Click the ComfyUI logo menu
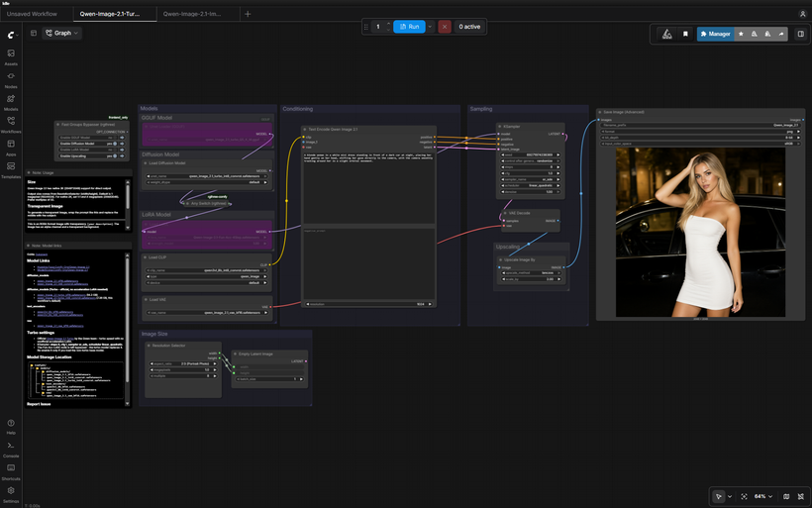The width and height of the screenshot is (812, 508). point(13,35)
